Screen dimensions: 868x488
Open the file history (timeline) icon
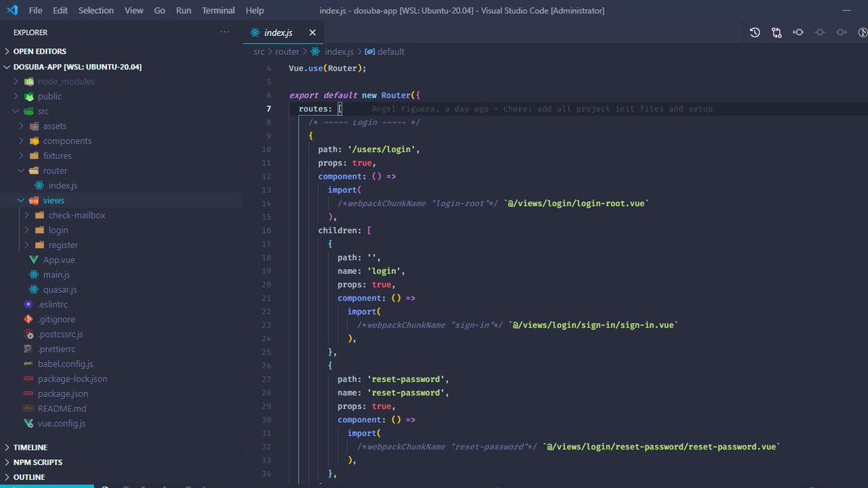coord(754,33)
